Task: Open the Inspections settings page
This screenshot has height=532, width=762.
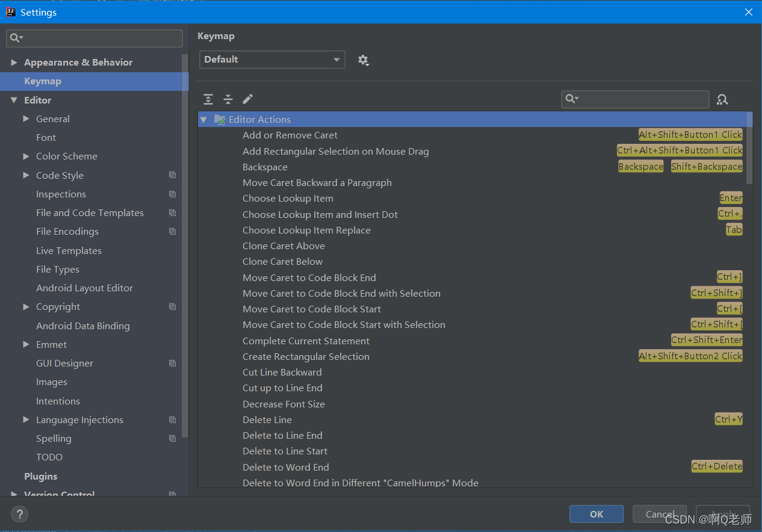Action: pyautogui.click(x=61, y=194)
